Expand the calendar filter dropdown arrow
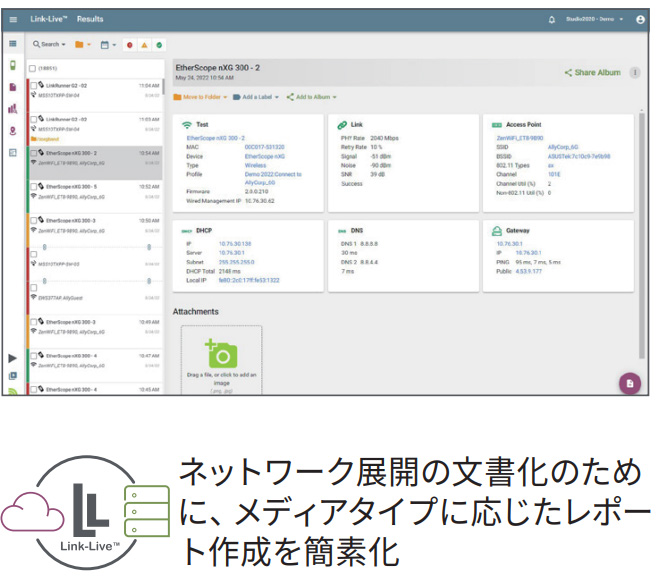 (114, 44)
